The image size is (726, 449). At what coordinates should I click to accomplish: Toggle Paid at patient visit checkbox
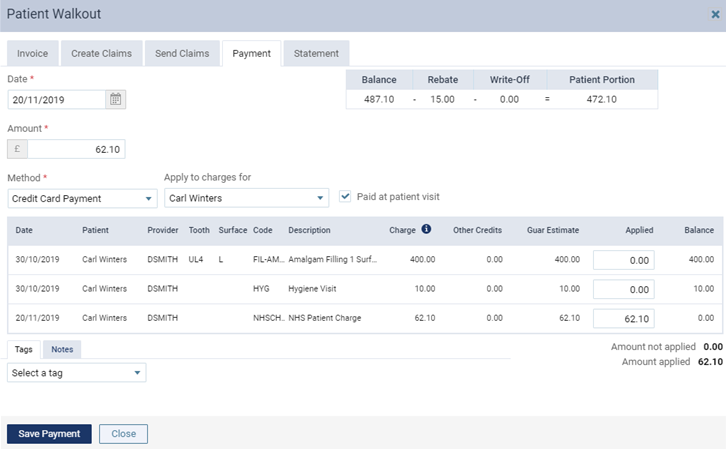345,196
